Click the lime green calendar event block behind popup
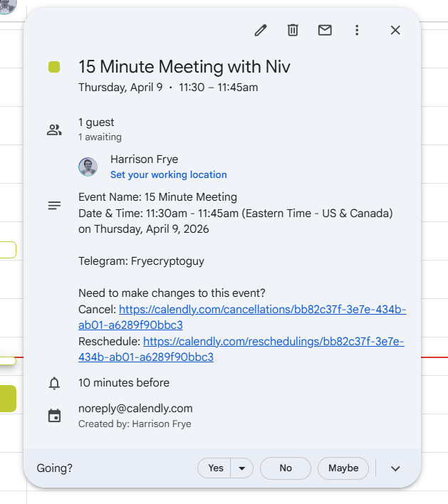This screenshot has height=504, width=448. point(8,399)
